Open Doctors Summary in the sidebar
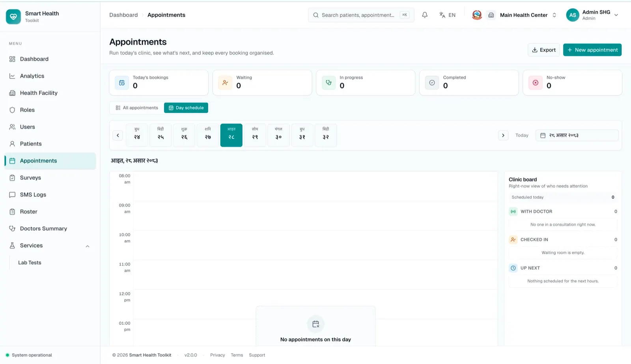 [50, 229]
